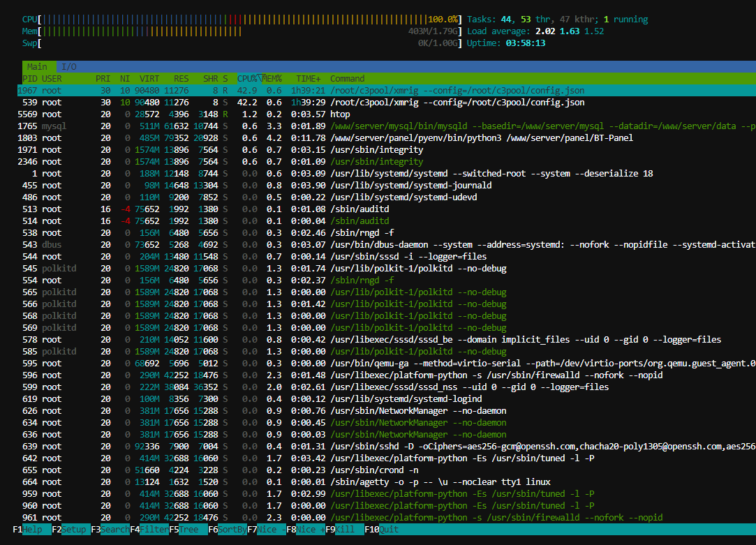This screenshot has width=756, height=545.
Task: Select the firewalld row with PID 596
Action: click(x=387, y=375)
